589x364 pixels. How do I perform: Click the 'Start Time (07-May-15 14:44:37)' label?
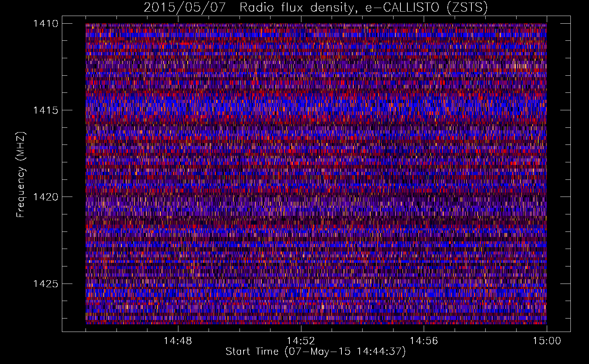pos(316,352)
